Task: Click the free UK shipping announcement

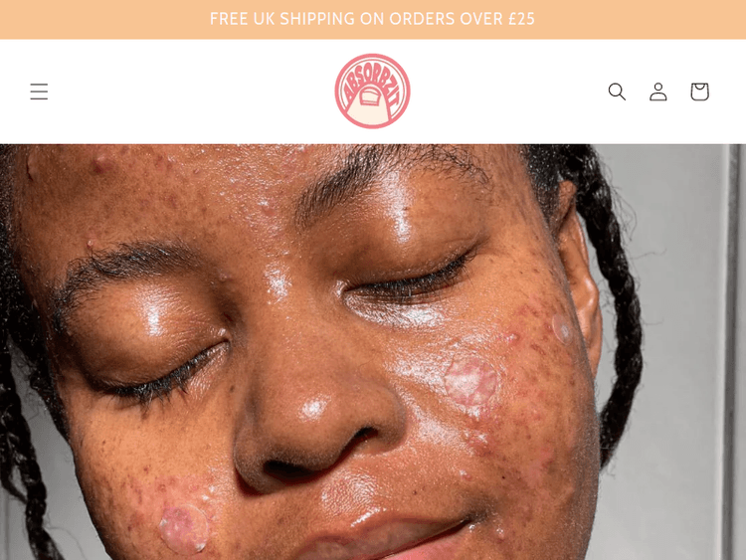Action: tap(372, 19)
